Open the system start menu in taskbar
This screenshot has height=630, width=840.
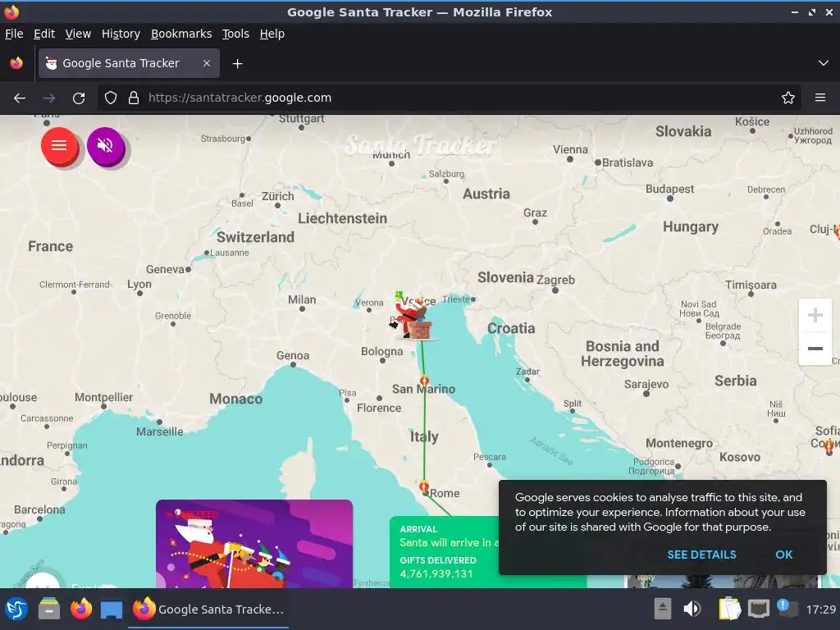16,609
